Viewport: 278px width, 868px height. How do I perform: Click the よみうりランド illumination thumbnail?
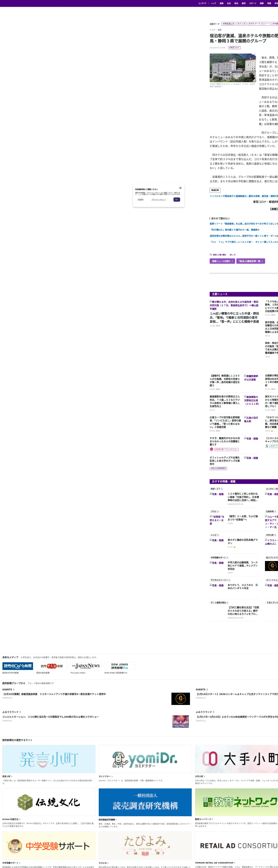[x=181, y=721]
